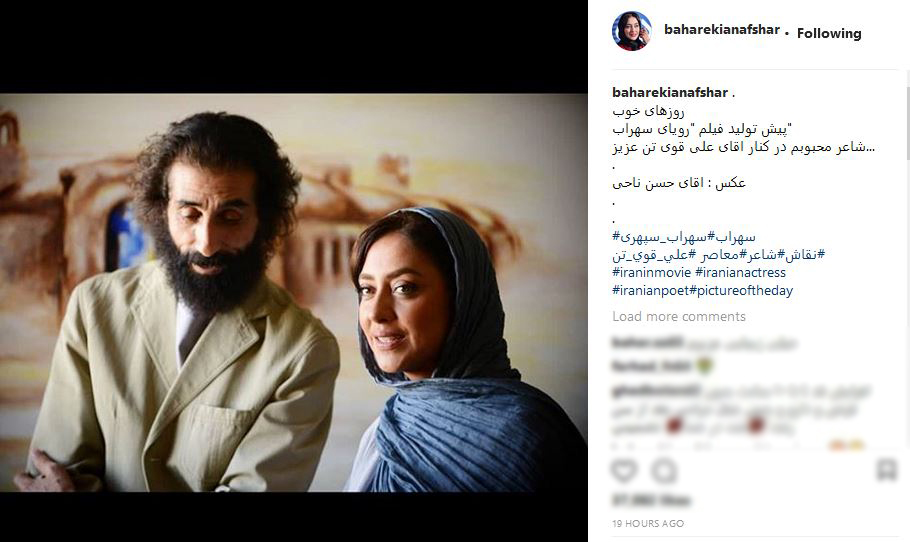Click the comments panel scrollbar
The image size is (910, 542).
[907, 122]
